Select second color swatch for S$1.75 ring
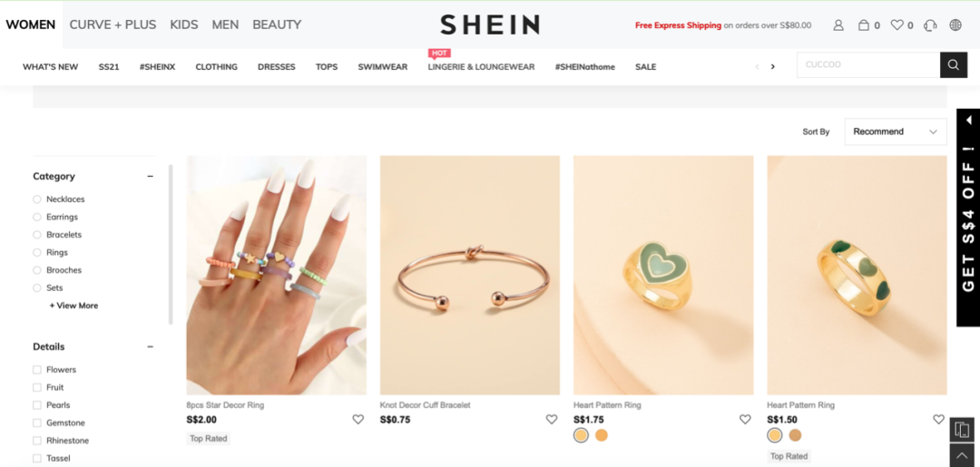Image resolution: width=980 pixels, height=467 pixels. [602, 436]
